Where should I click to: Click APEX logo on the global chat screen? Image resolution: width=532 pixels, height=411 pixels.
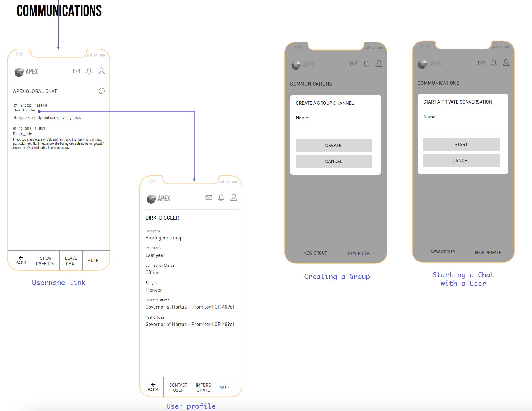click(26, 72)
